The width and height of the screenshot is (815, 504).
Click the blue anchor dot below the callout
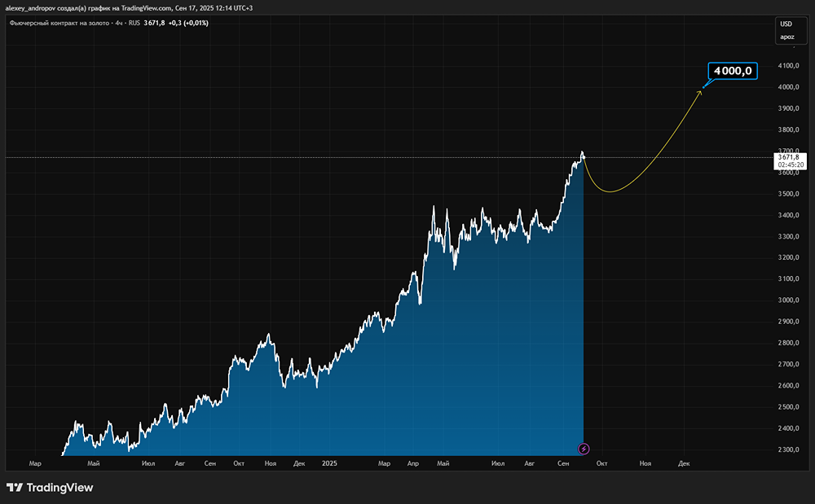pos(705,85)
